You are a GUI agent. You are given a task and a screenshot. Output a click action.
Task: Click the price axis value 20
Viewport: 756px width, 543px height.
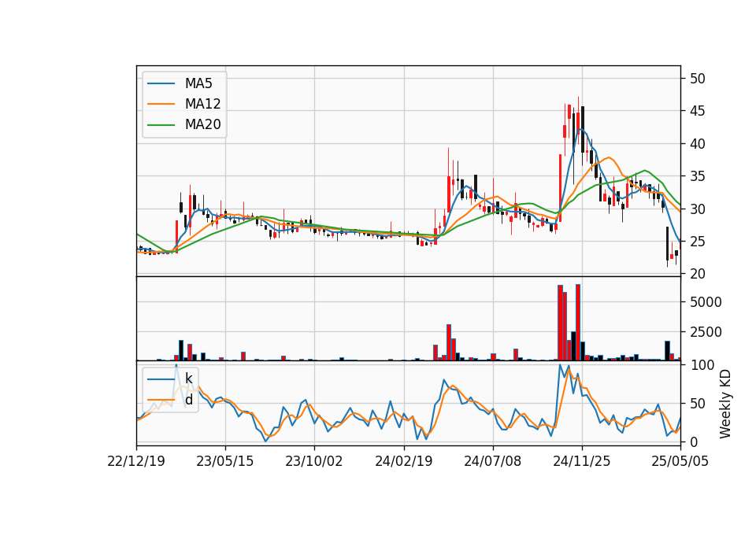tap(698, 274)
